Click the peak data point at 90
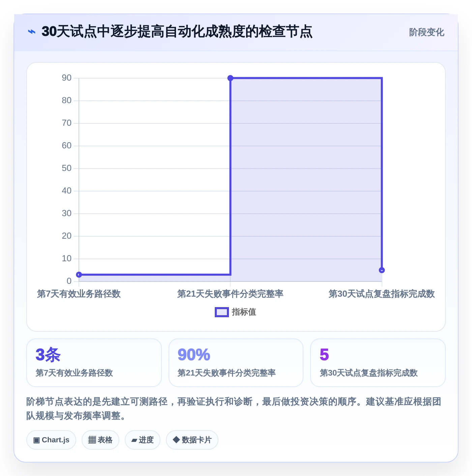The image size is (472, 476). pos(230,78)
